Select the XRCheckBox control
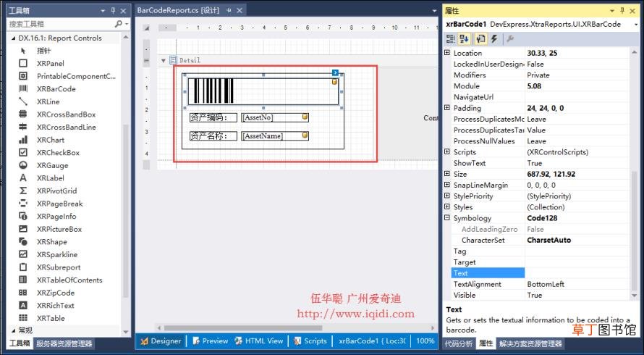 coord(58,153)
